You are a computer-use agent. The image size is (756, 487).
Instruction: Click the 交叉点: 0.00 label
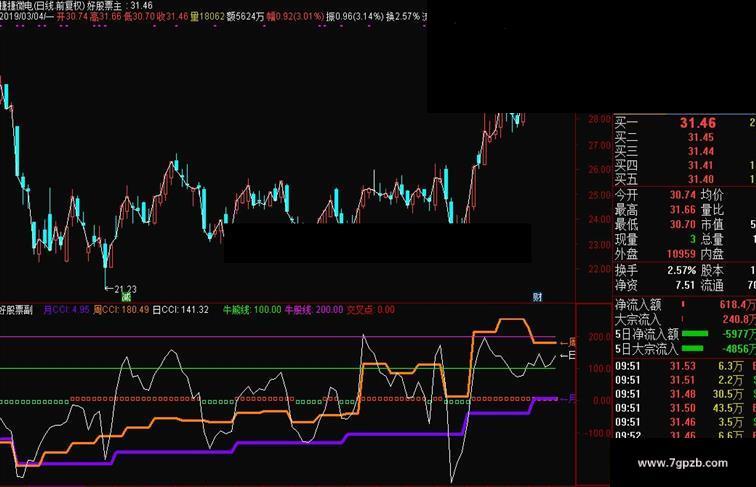371,310
